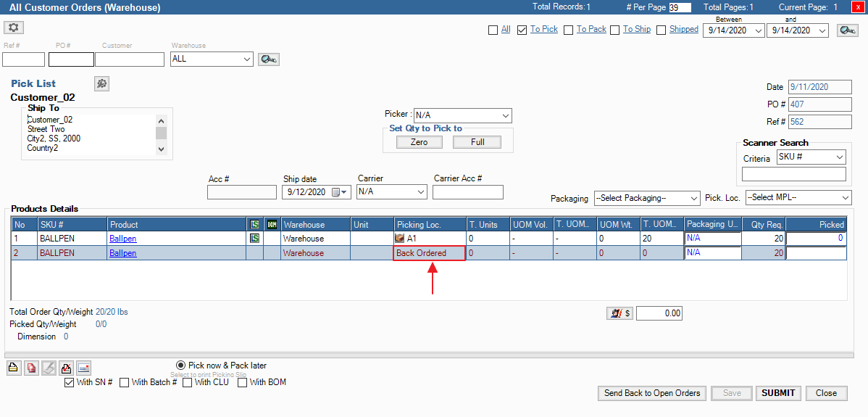The height and width of the screenshot is (417, 868).
Task: Open the Ballpen product link in row 1
Action: (x=122, y=239)
